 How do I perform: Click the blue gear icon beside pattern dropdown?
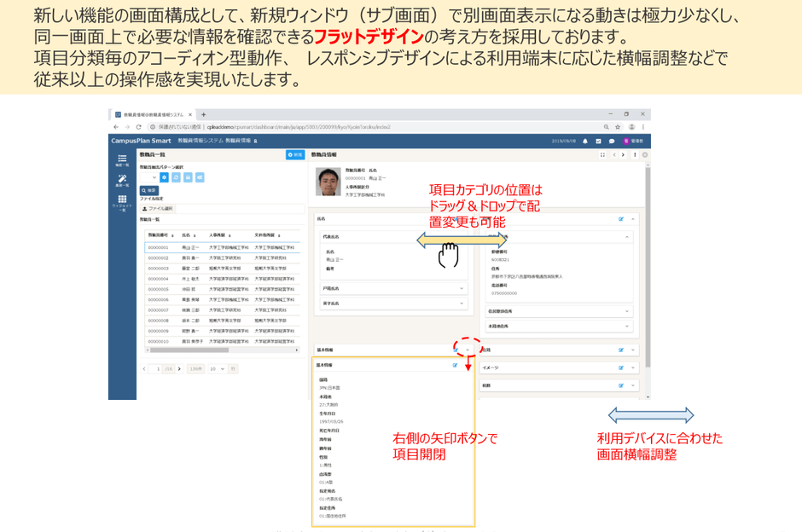tap(164, 177)
